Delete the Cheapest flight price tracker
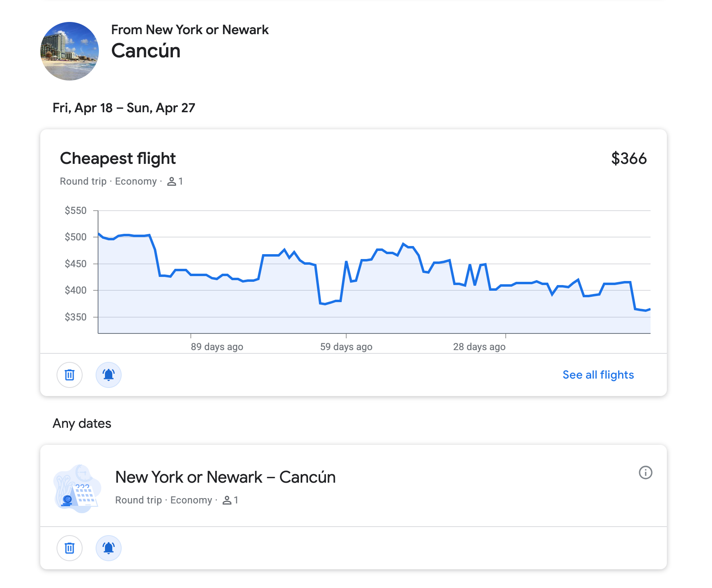 click(69, 375)
